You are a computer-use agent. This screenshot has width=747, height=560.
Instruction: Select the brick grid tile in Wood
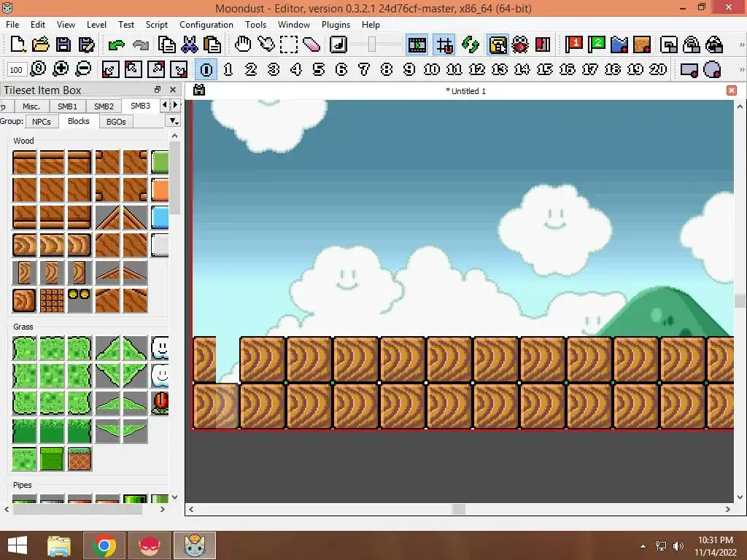52,300
